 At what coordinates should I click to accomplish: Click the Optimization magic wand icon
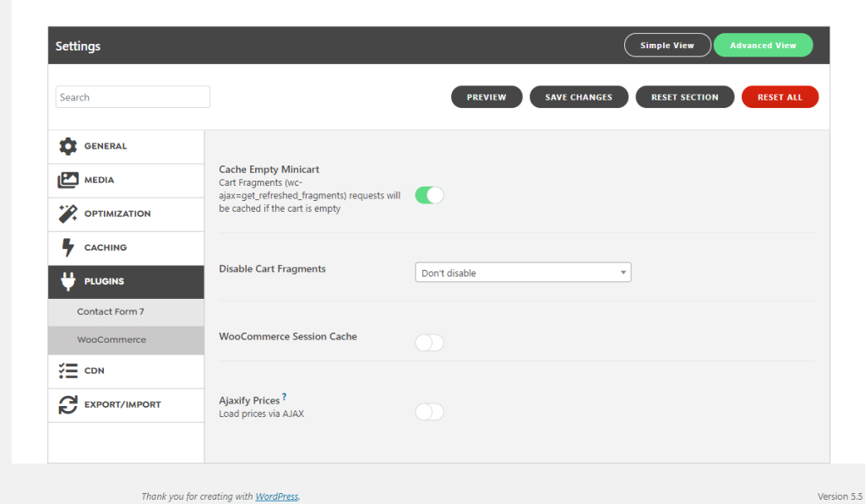coord(68,214)
